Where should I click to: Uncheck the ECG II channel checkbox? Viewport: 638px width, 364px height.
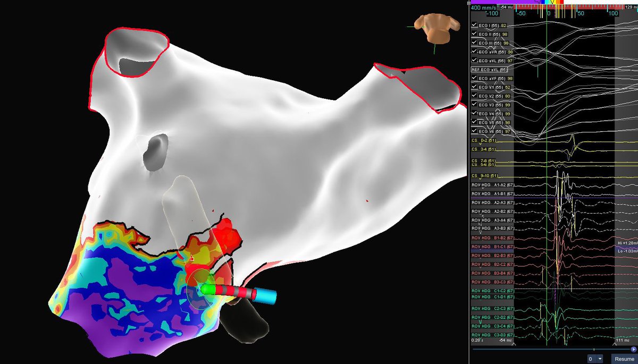coord(475,34)
